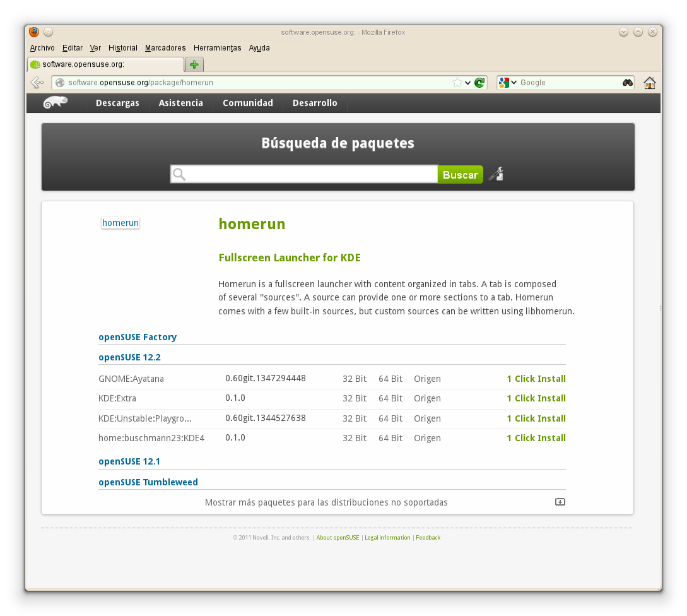
Task: Open the Ayuda menu
Action: point(259,48)
